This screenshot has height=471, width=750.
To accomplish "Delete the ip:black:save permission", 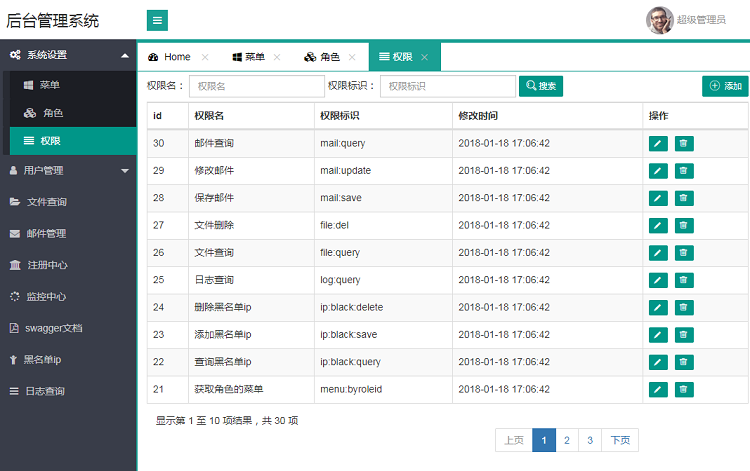I will (x=684, y=335).
